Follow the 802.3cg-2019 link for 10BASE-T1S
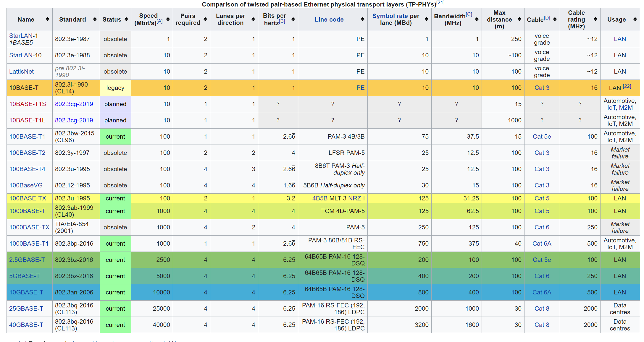The image size is (644, 342). tap(74, 104)
